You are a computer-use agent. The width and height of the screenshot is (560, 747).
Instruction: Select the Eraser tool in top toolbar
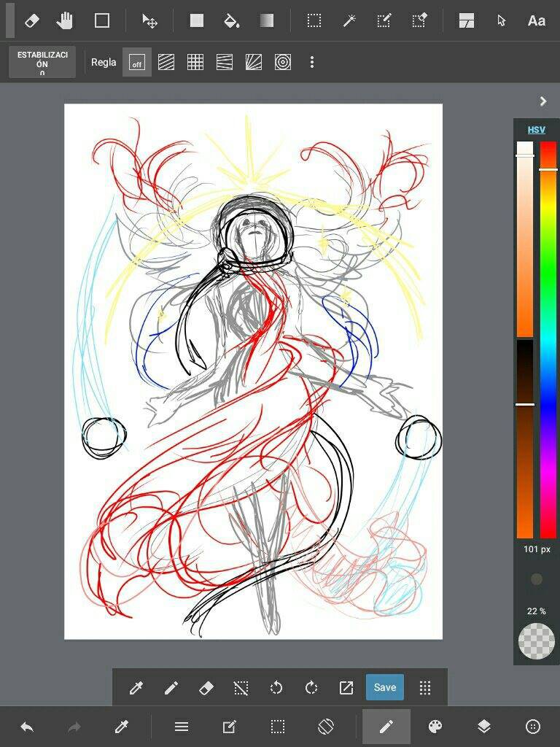click(31, 20)
